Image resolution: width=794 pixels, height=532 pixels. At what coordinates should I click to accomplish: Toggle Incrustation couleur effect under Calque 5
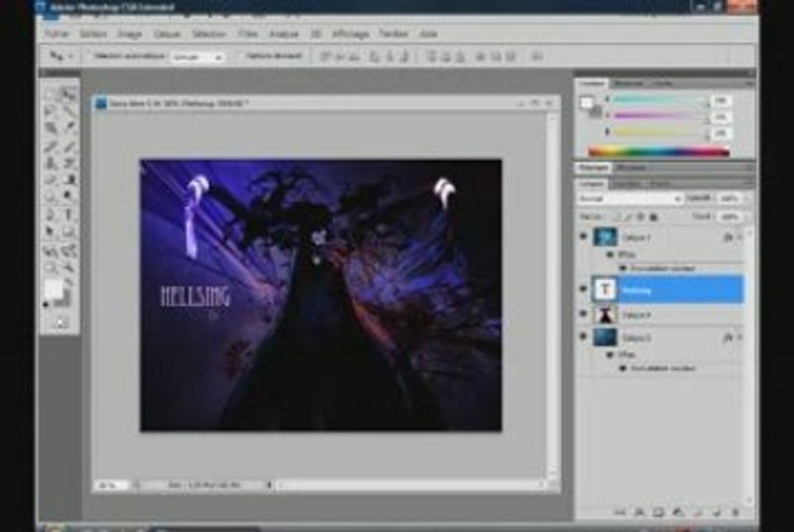(623, 369)
